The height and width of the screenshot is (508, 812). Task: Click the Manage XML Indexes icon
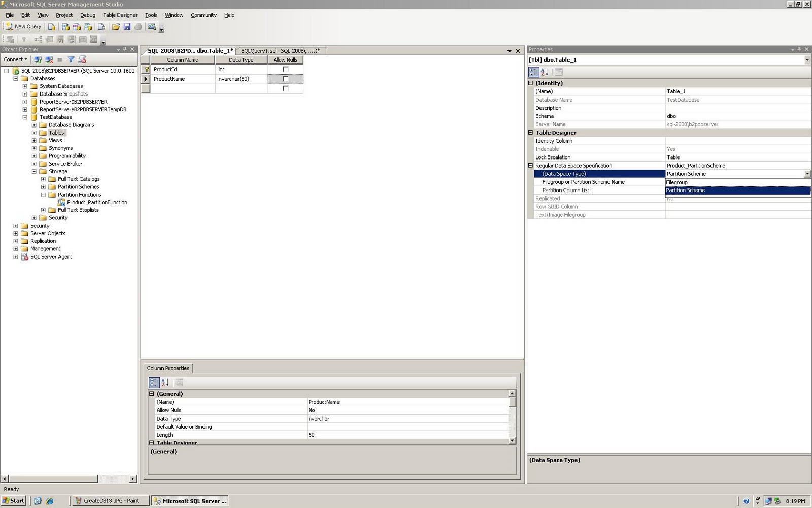(x=72, y=39)
